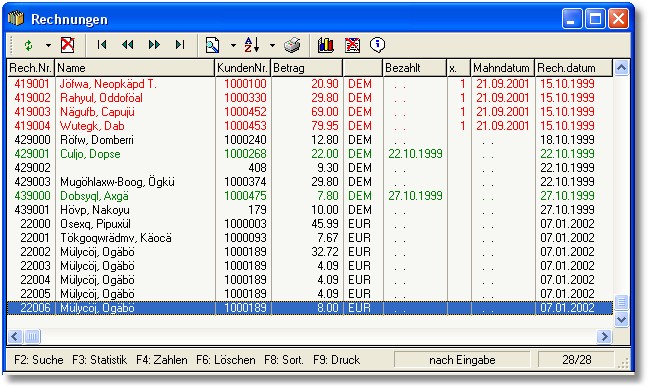
Task: Click invoice number 22003
Action: tap(36, 266)
